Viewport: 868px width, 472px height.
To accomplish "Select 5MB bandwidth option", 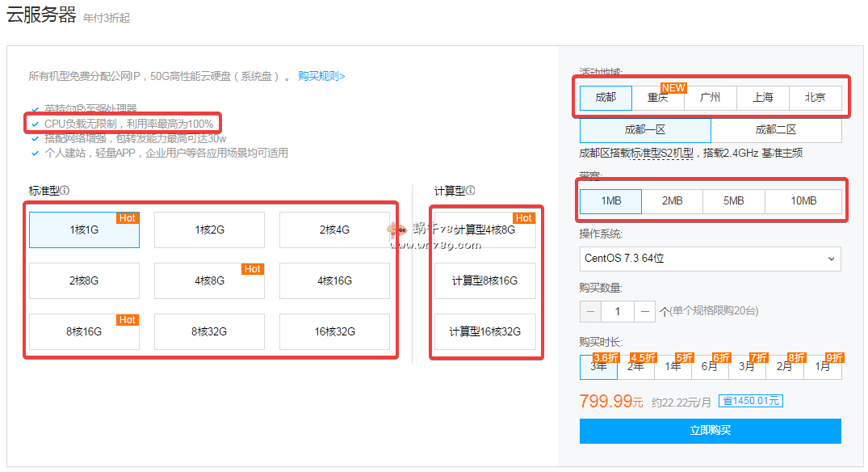I will (x=733, y=201).
